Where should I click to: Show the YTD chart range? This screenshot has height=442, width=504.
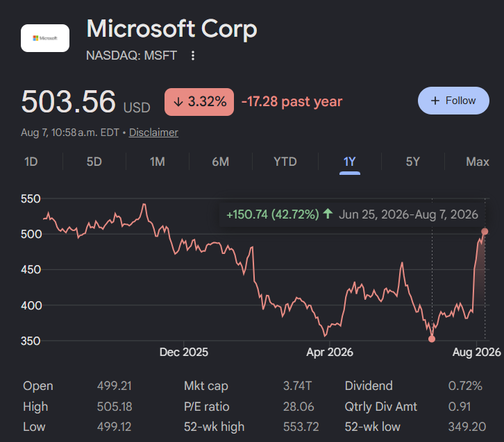pos(285,162)
